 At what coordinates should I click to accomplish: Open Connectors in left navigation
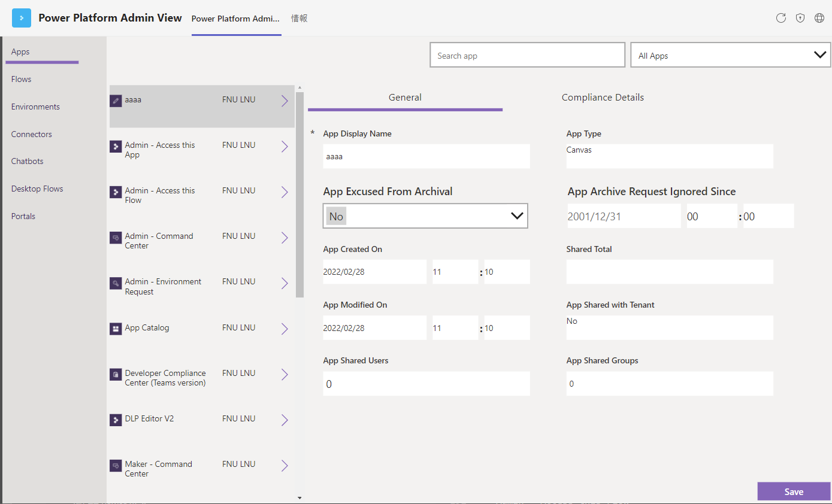coord(31,134)
